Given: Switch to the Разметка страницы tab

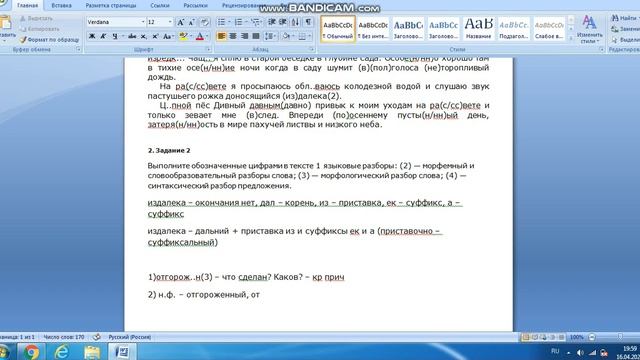Looking at the screenshot, I should [x=111, y=6].
